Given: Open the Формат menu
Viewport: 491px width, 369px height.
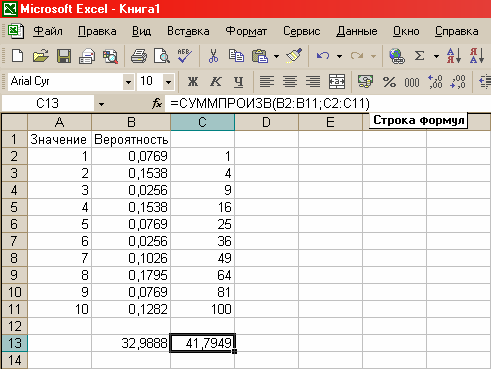Looking at the screenshot, I should (x=246, y=31).
